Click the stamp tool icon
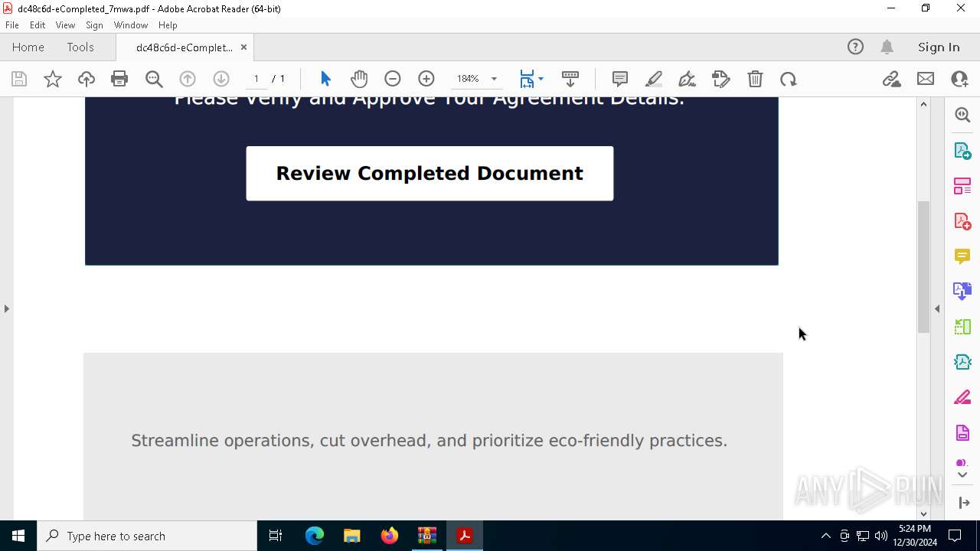 [x=721, y=79]
